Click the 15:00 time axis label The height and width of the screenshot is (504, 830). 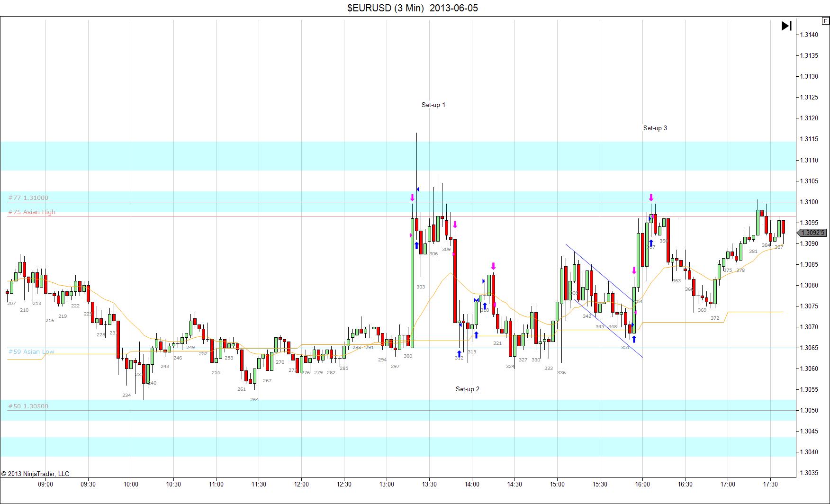557,484
